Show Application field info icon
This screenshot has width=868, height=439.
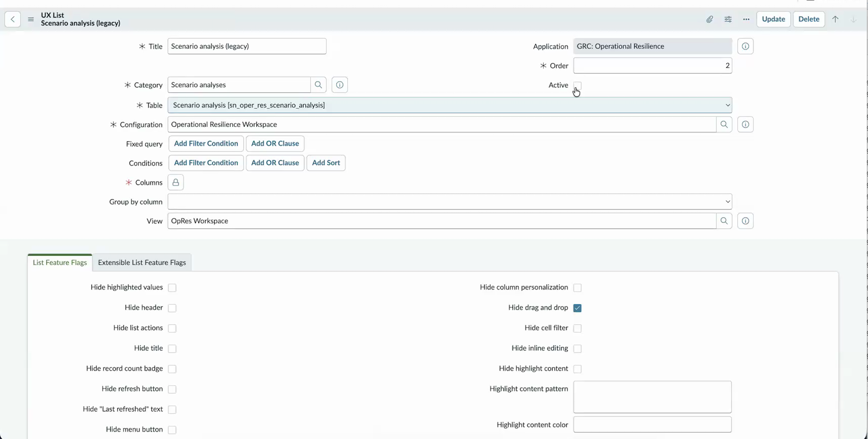coord(745,46)
